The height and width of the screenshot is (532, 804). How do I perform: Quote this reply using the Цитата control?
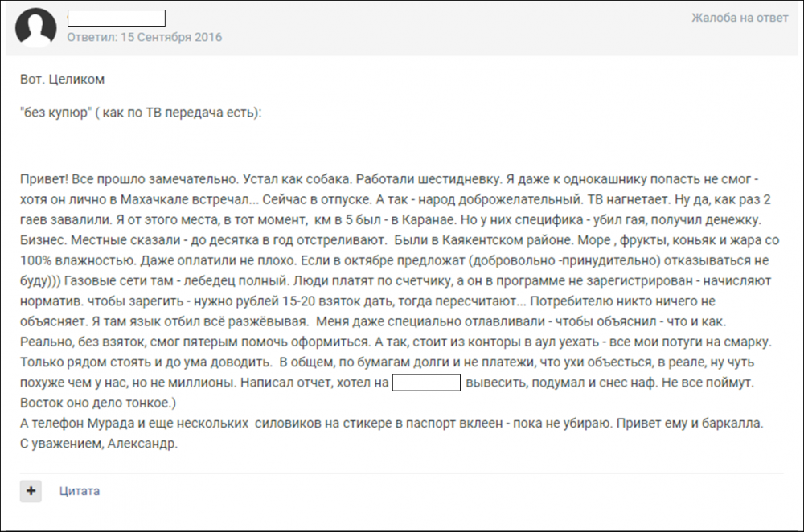78,491
